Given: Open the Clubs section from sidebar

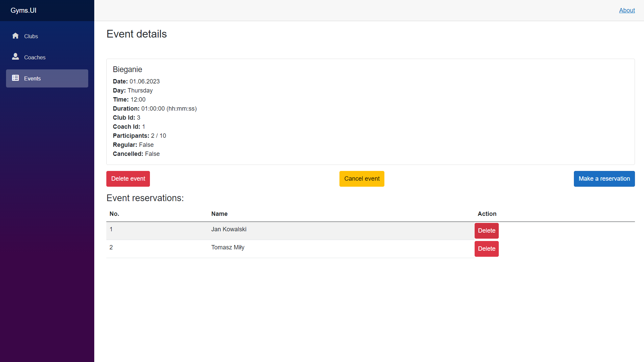Looking at the screenshot, I should coord(31,36).
